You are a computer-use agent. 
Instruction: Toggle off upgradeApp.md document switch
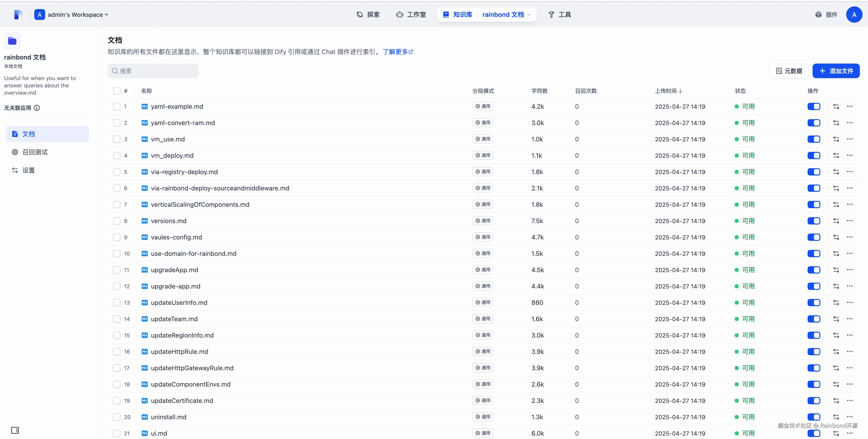pos(814,270)
